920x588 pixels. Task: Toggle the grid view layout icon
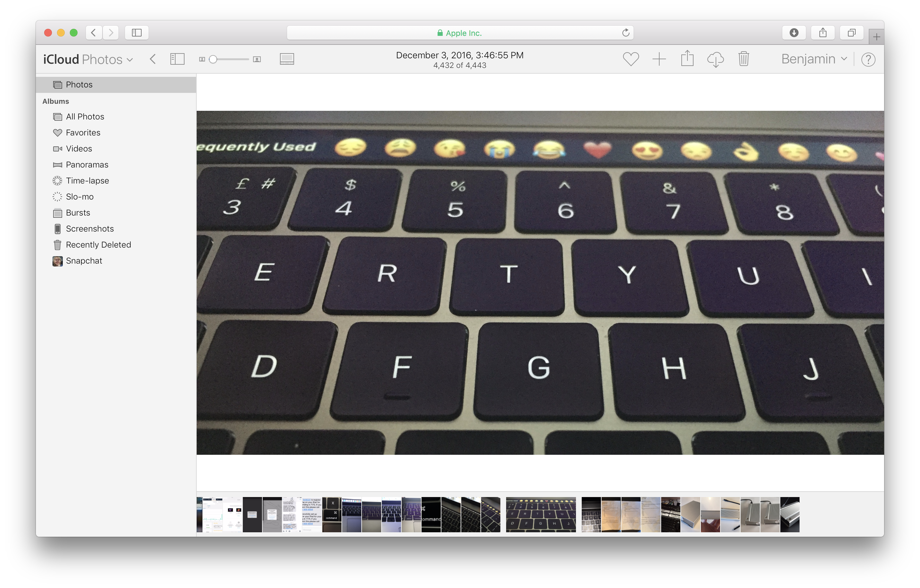(287, 58)
